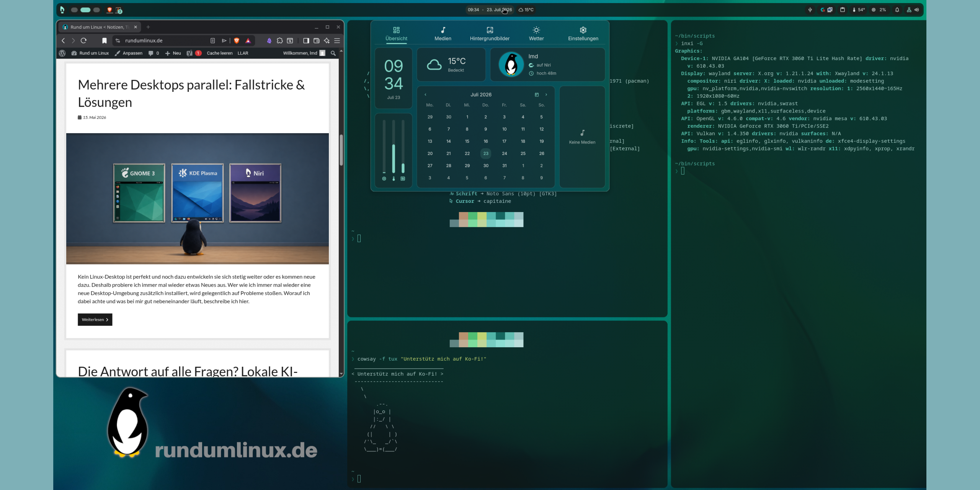This screenshot has height=490, width=980.
Task: Switch to the Wetter tab
Action: click(x=536, y=34)
